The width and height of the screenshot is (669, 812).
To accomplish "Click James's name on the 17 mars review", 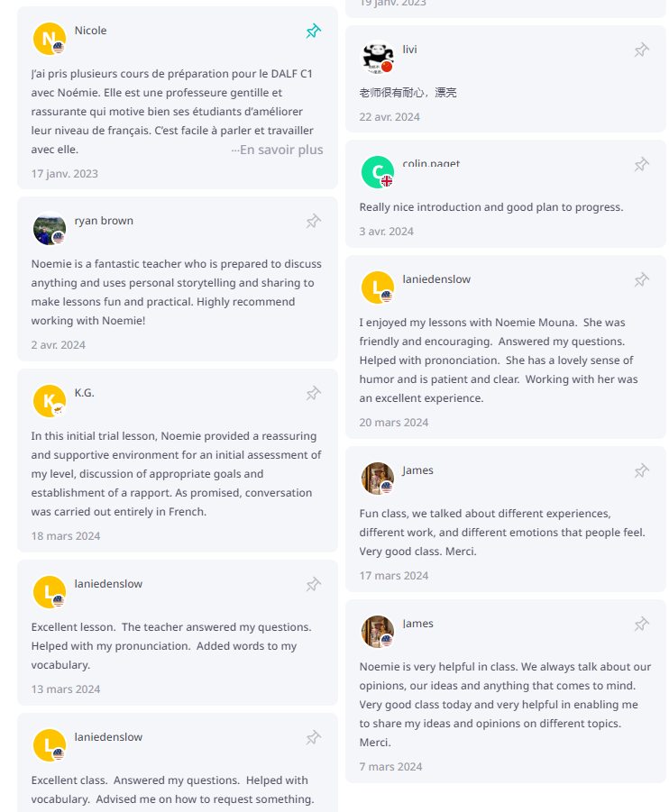I will tap(417, 470).
